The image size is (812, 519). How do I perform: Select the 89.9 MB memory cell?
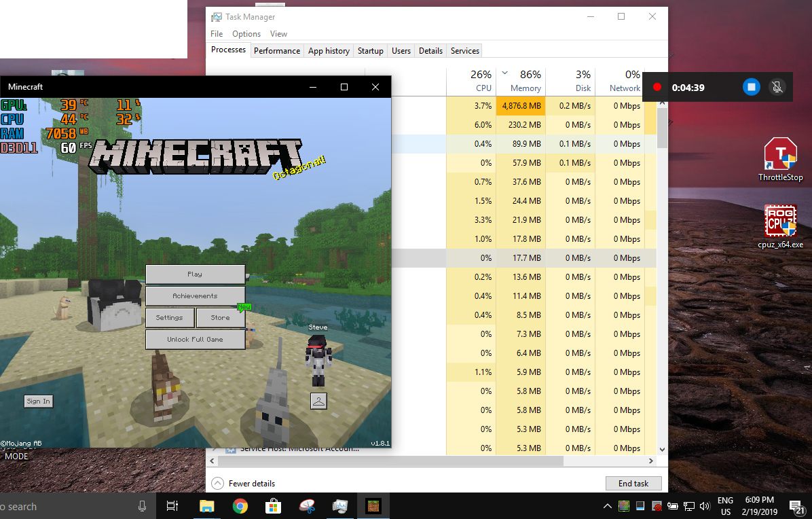[x=521, y=144]
